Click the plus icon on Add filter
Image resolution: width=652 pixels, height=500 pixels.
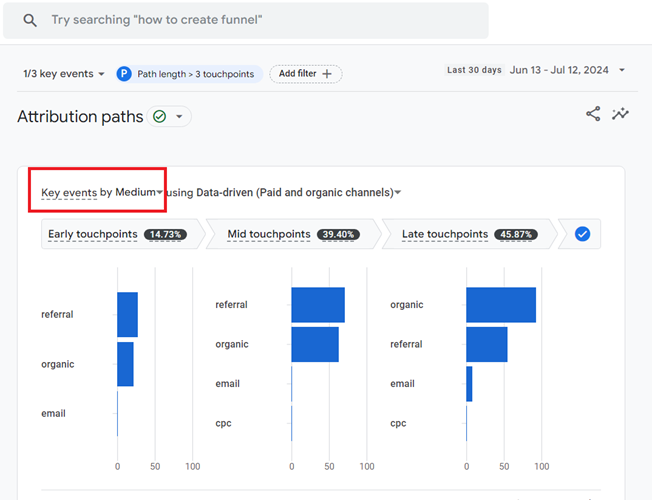pos(327,74)
